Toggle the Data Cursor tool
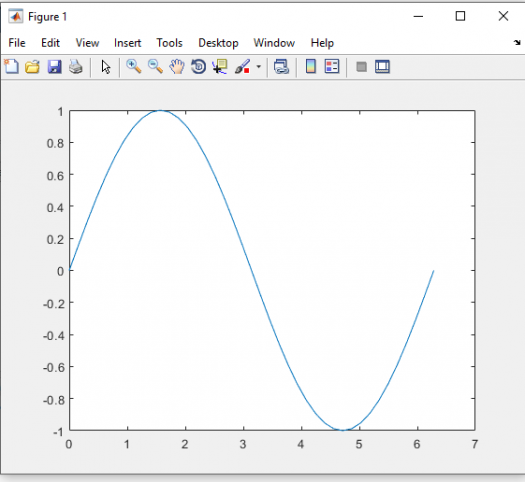Viewport: 525px width, 482px height. (220, 66)
